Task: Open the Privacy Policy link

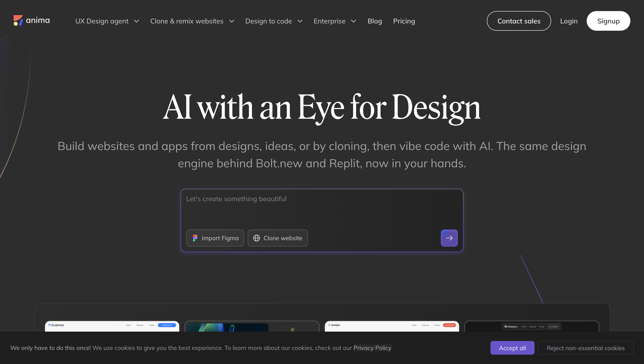Action: (372, 348)
